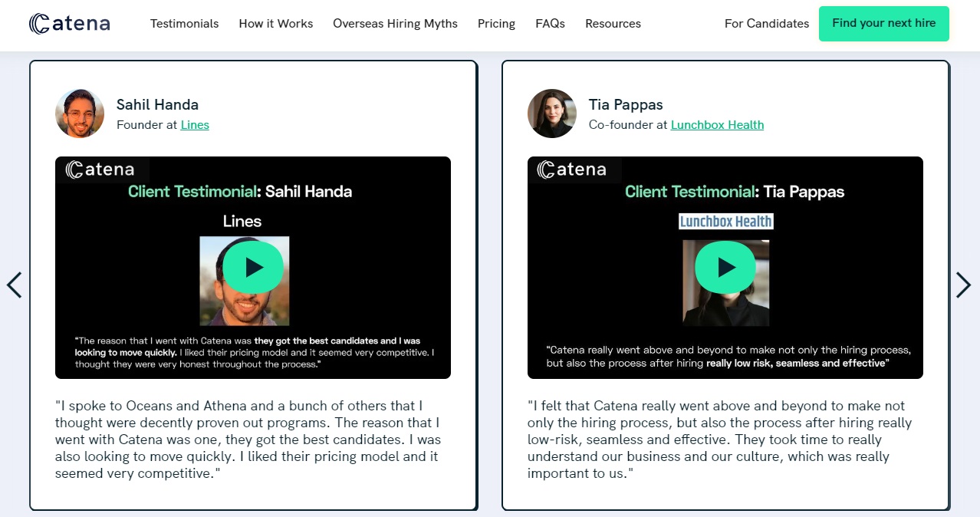Go to previous testimonial with left arrow
The height and width of the screenshot is (517, 980).
click(15, 285)
